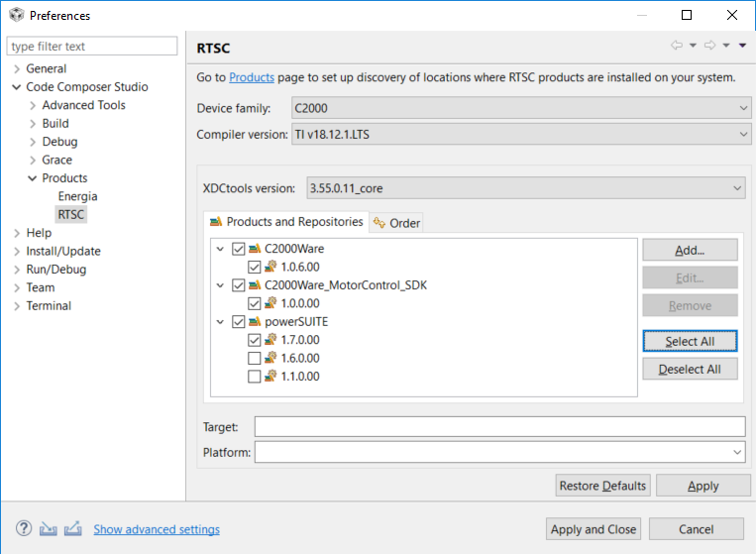Click the export preferences icon
This screenshot has height=554, width=756.
point(72,528)
